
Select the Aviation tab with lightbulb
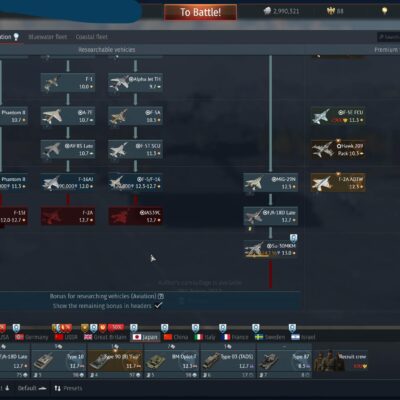point(10,37)
